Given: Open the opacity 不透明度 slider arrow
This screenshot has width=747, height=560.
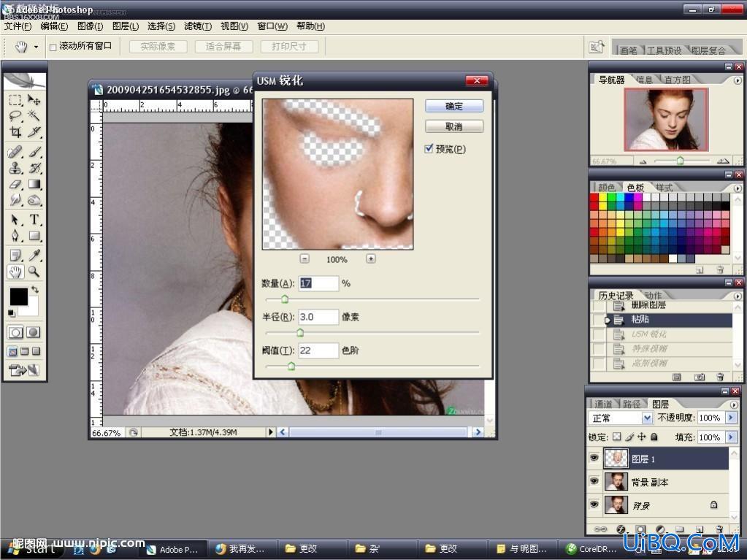Looking at the screenshot, I should click(731, 418).
